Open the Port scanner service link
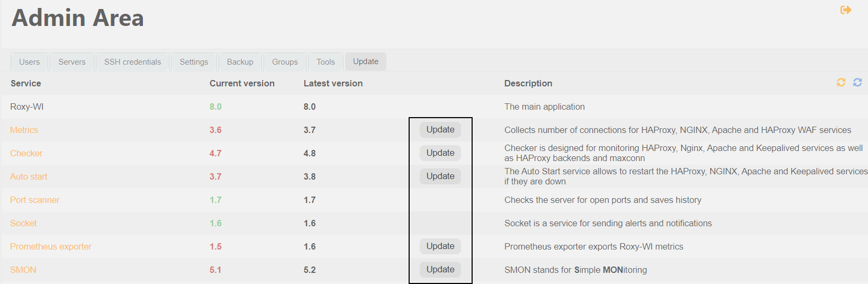The width and height of the screenshot is (868, 284). click(35, 200)
